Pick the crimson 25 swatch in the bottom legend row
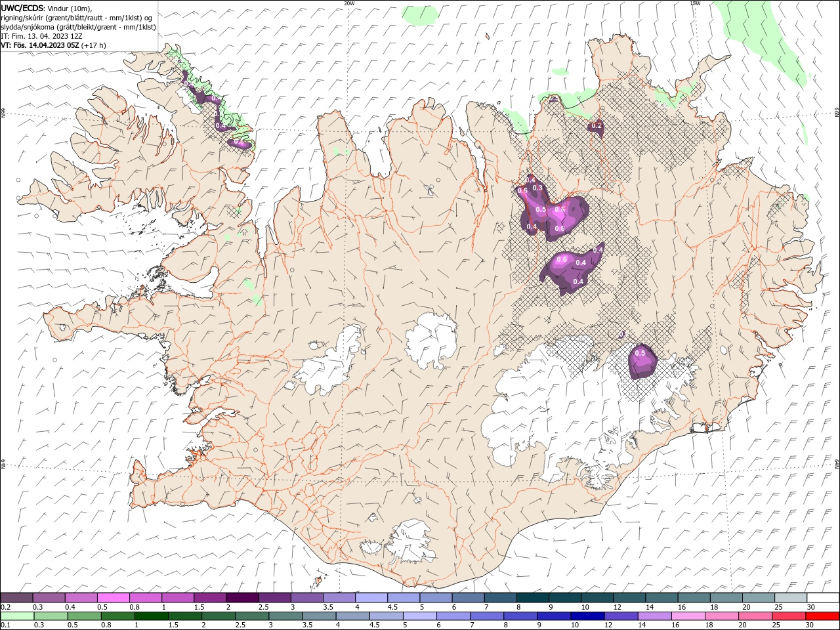 789,616
